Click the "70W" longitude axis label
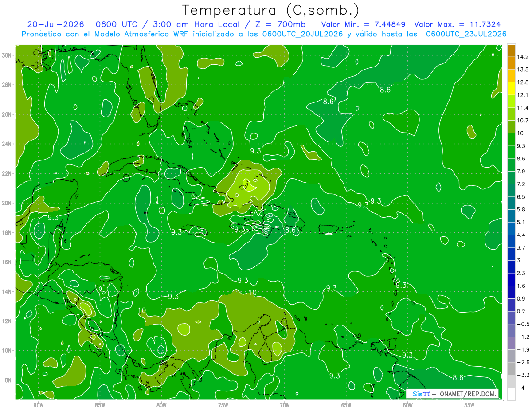532x411 pixels. coord(285,405)
